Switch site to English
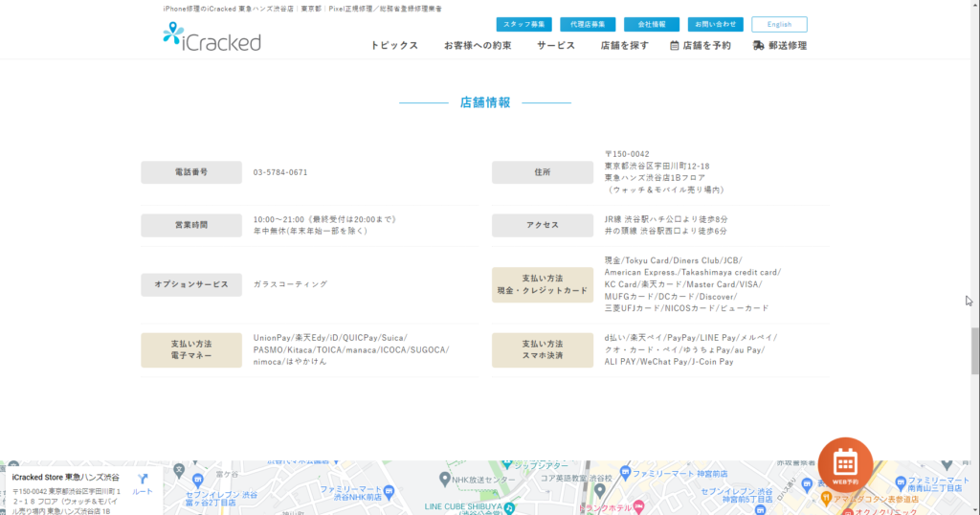980x515 pixels. click(779, 24)
